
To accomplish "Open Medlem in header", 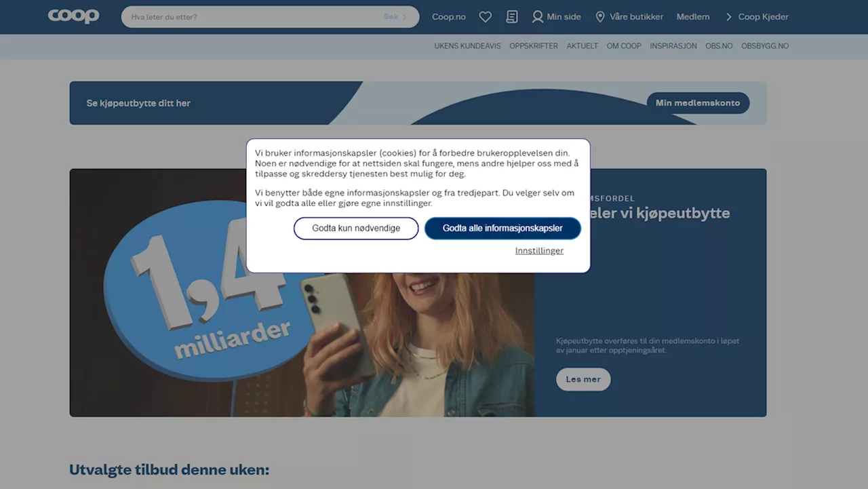I will pyautogui.click(x=693, y=17).
